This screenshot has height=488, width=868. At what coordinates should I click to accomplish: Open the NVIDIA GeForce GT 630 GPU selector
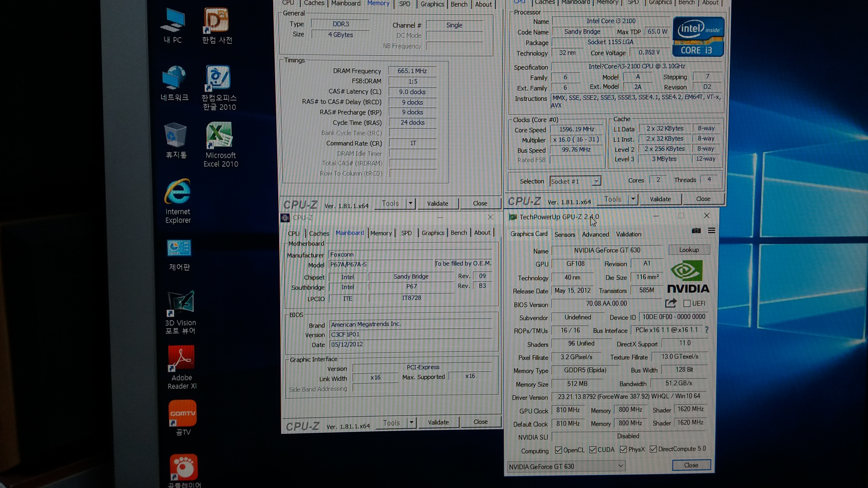566,466
